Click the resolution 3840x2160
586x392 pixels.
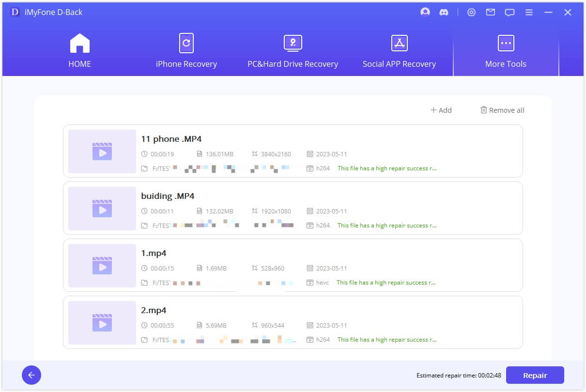[x=276, y=154]
